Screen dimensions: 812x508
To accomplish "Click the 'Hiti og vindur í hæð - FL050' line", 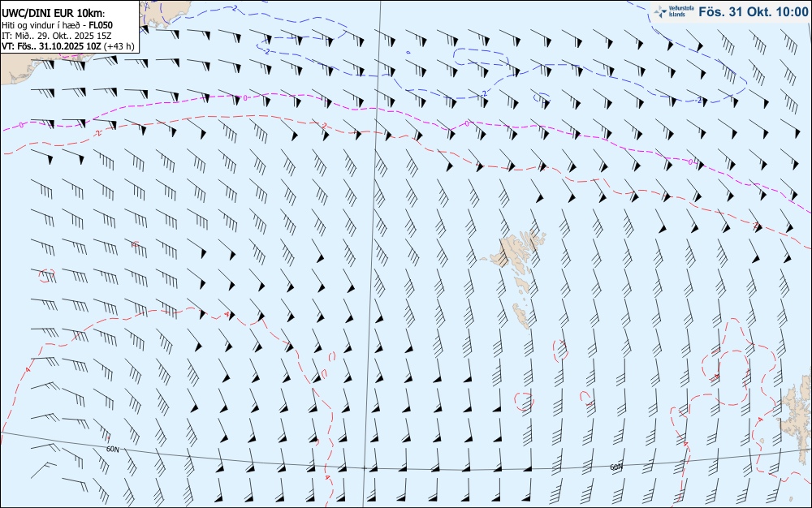I will [x=57, y=25].
